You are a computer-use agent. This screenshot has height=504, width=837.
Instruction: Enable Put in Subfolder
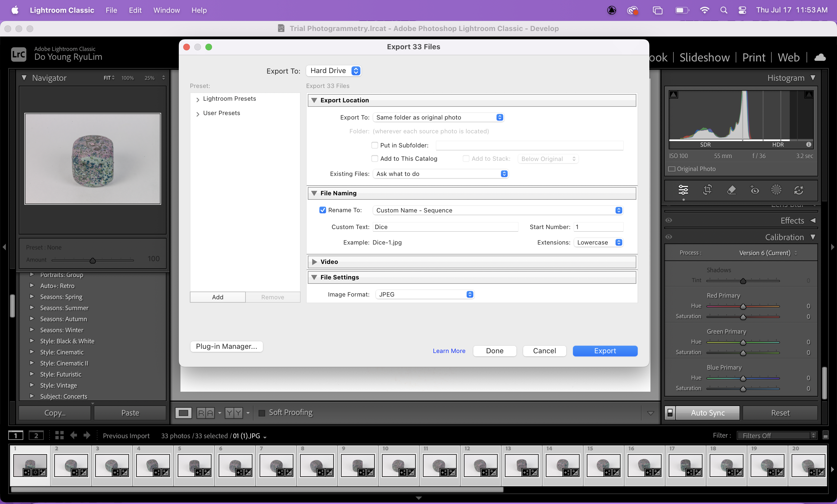pos(375,145)
